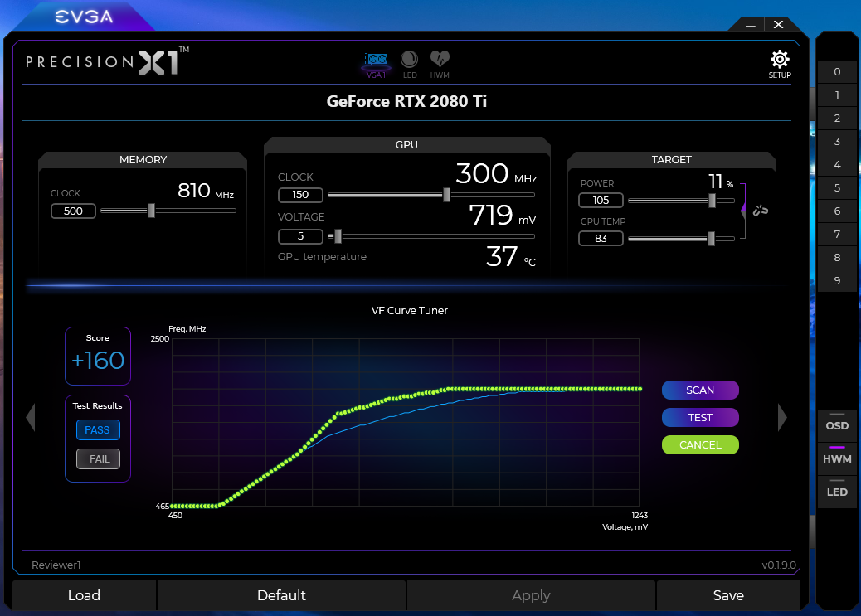Select profile slot 7

point(837,234)
